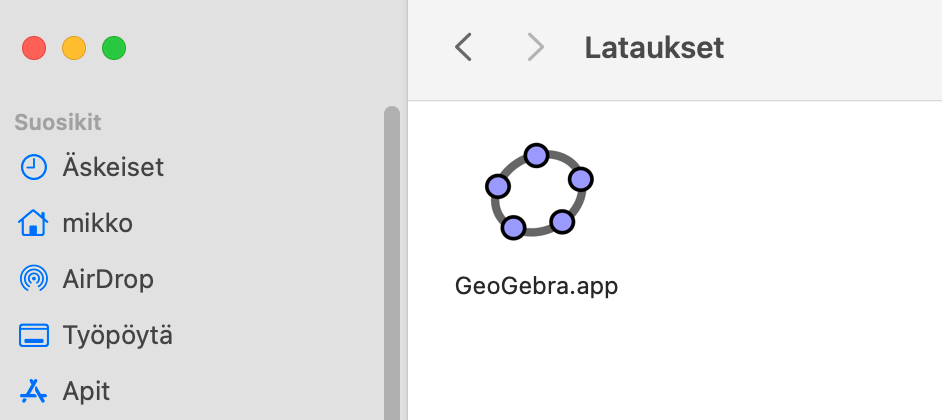Minimize the window with the yellow button
This screenshot has width=942, height=420.
[74, 47]
